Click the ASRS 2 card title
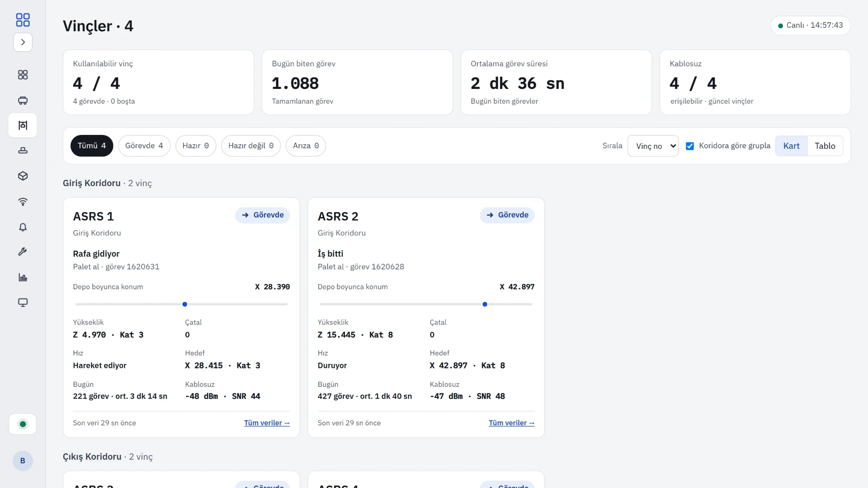This screenshot has height=488, width=868. [x=338, y=216]
